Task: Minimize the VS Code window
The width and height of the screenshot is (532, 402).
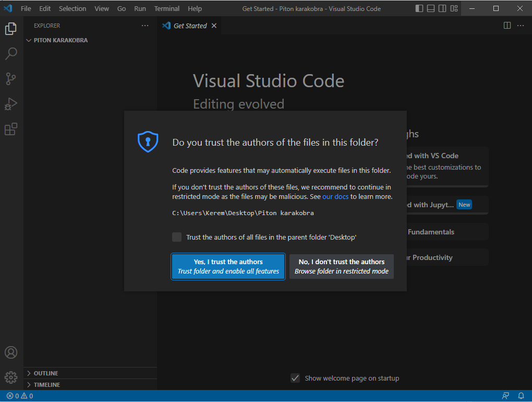Action: (x=472, y=8)
